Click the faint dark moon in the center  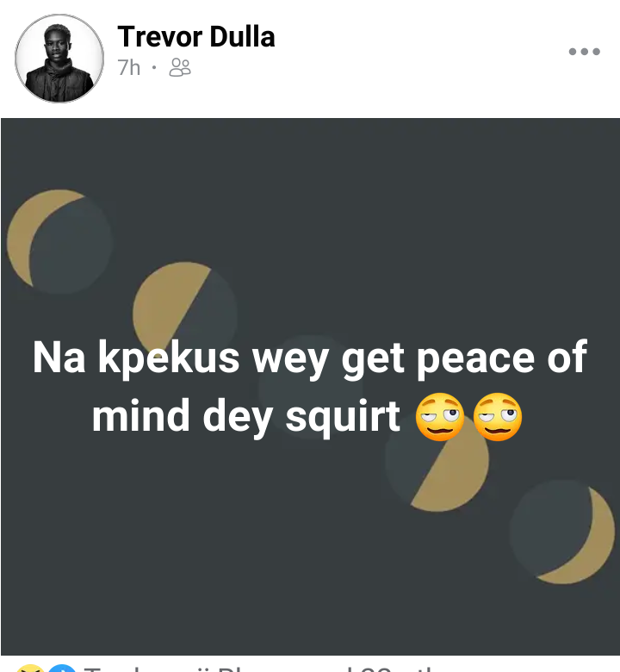click(311, 387)
